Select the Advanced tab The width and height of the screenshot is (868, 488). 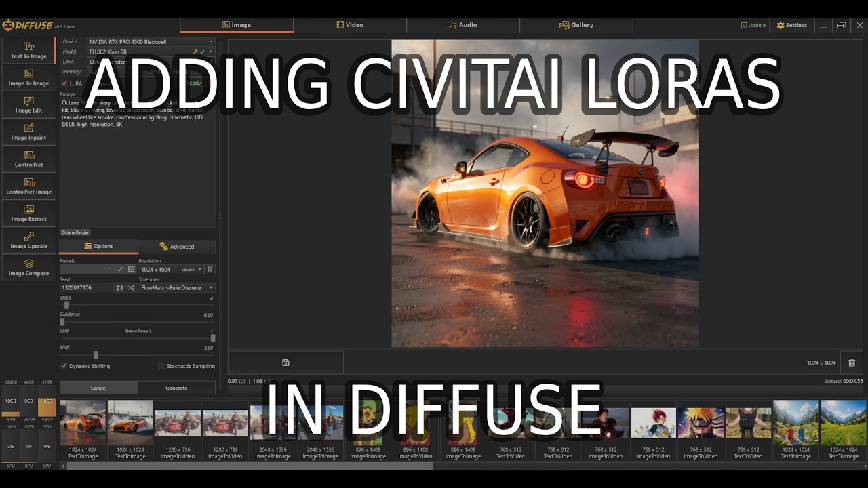coord(177,246)
